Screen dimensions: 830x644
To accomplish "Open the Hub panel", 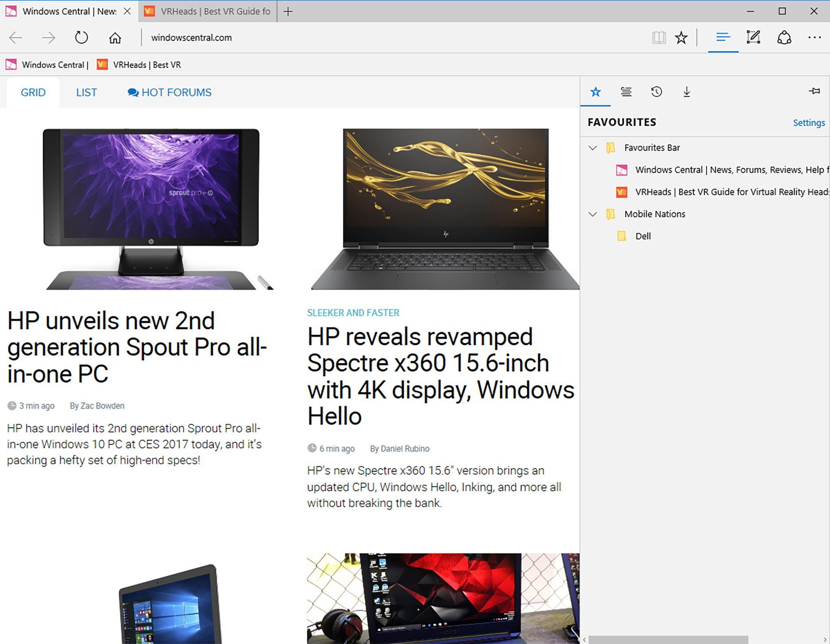I will tap(722, 38).
